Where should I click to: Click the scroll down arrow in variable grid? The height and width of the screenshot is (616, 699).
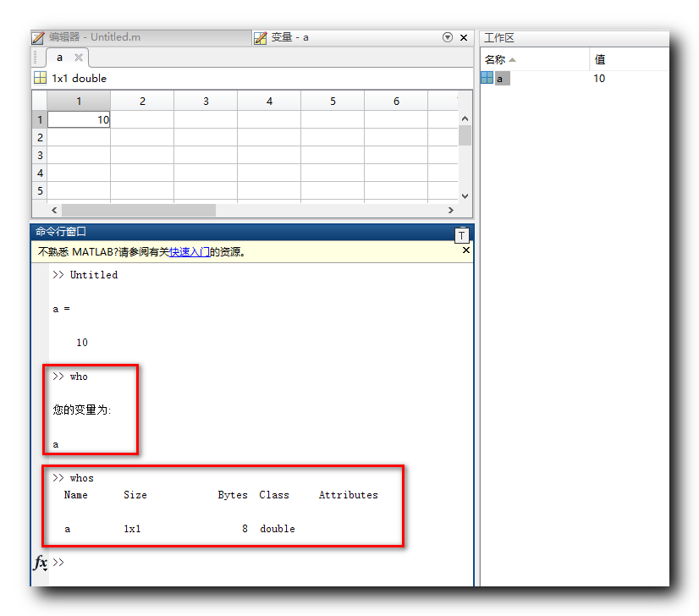(465, 195)
